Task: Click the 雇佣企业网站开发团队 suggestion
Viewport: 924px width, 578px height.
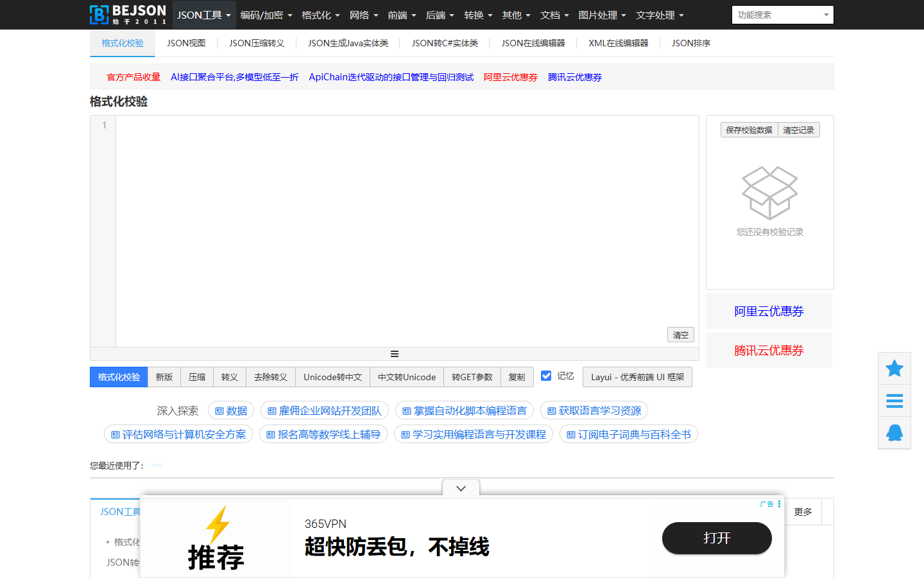Action: click(325, 411)
